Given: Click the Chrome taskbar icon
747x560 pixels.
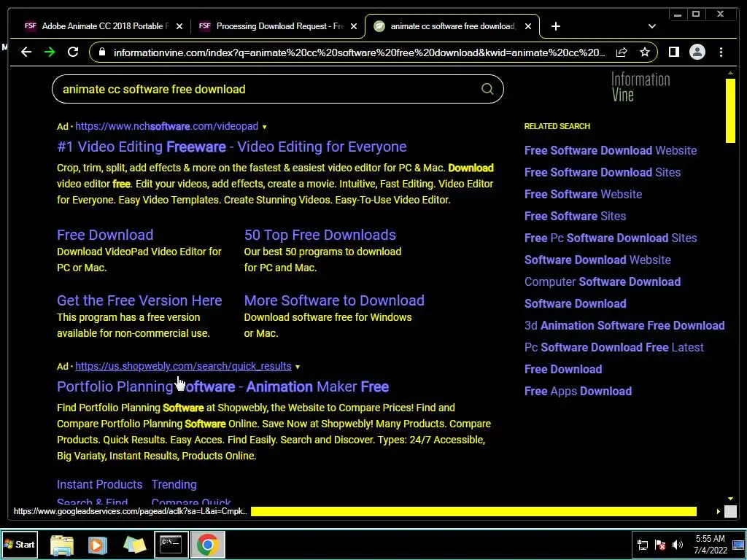Looking at the screenshot, I should pos(207,544).
